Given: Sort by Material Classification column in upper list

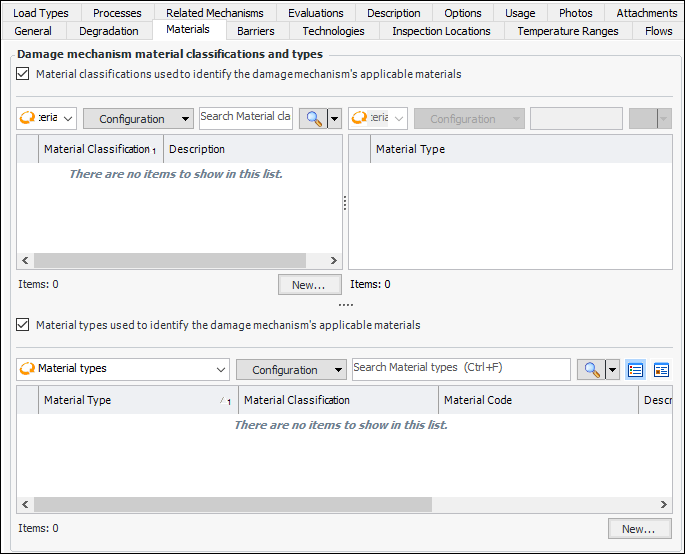Looking at the screenshot, I should point(100,149).
